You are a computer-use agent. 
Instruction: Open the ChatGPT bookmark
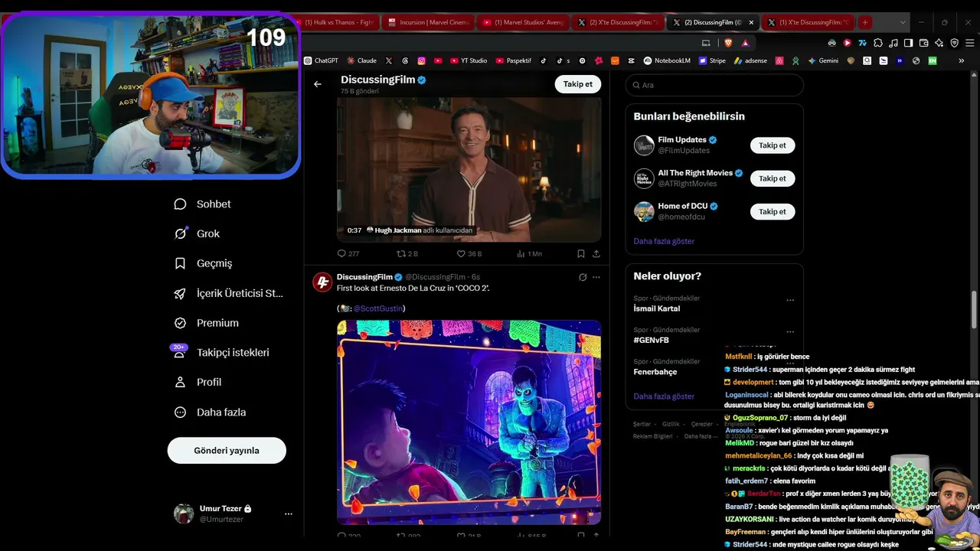coord(321,60)
